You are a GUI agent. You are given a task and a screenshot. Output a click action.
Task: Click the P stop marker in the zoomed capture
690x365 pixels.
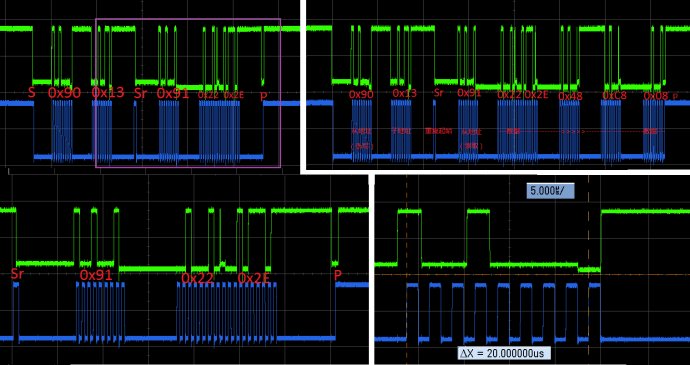(338, 275)
